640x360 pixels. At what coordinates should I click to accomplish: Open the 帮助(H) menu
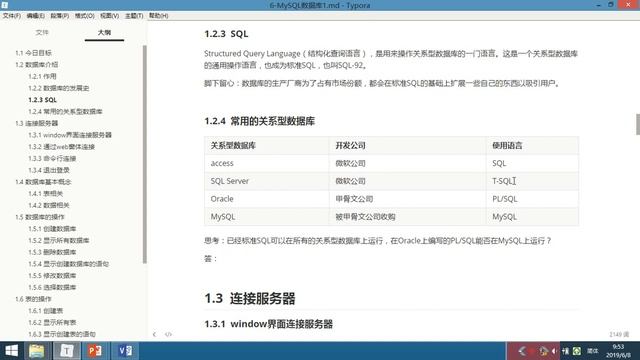[x=158, y=16]
